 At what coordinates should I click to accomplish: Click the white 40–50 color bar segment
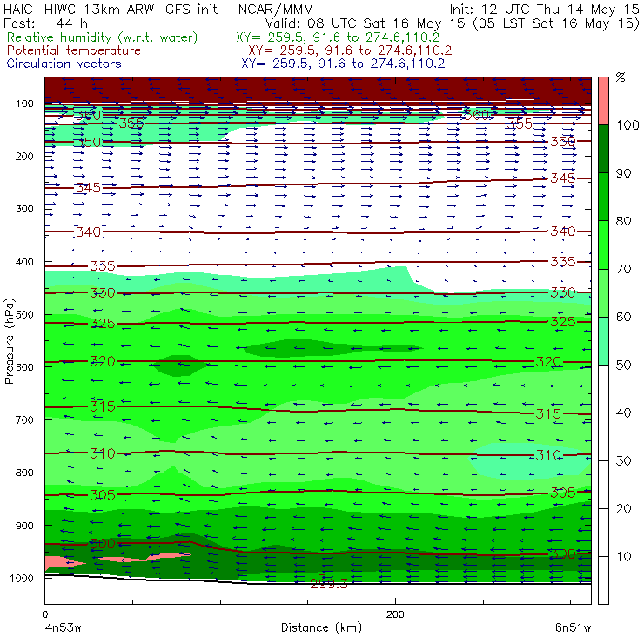[603, 388]
